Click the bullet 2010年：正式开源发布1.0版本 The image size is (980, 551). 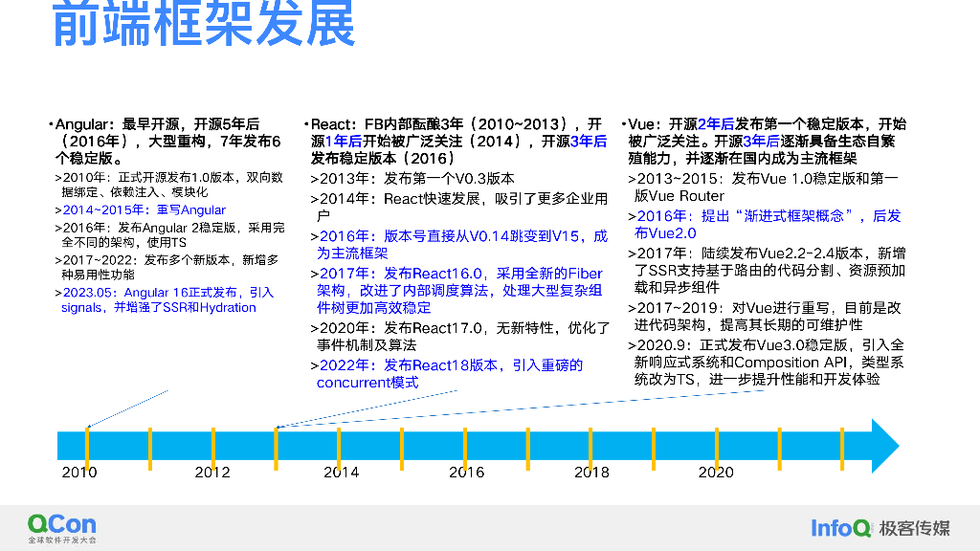[x=168, y=185]
